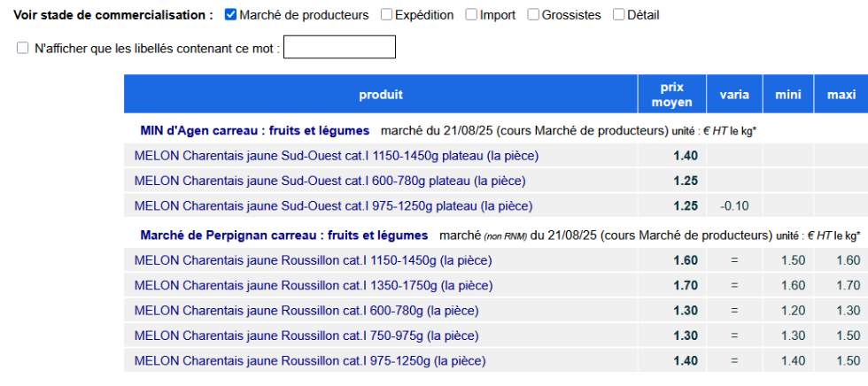Click the prix moyen column header

[x=671, y=95]
